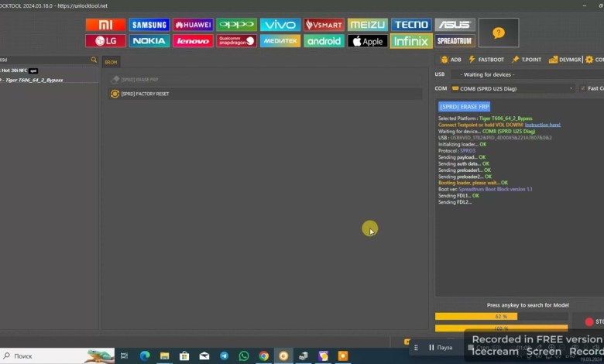The image size is (604, 364).
Task: Switch to the FASTBOOT tab
Action: point(486,60)
